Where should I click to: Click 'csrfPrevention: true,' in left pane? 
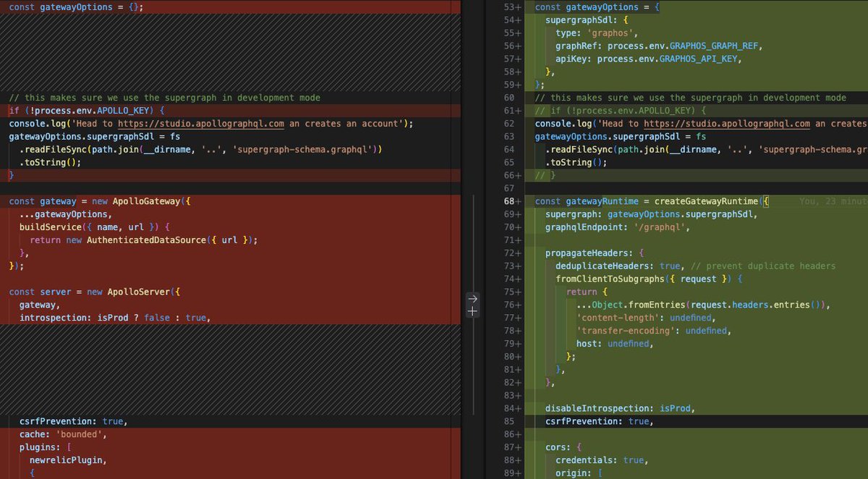point(73,421)
